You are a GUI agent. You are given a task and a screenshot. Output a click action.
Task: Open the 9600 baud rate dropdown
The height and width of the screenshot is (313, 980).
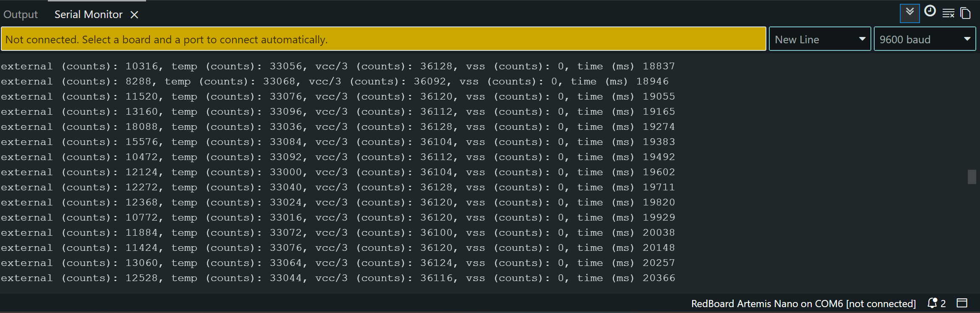point(925,39)
